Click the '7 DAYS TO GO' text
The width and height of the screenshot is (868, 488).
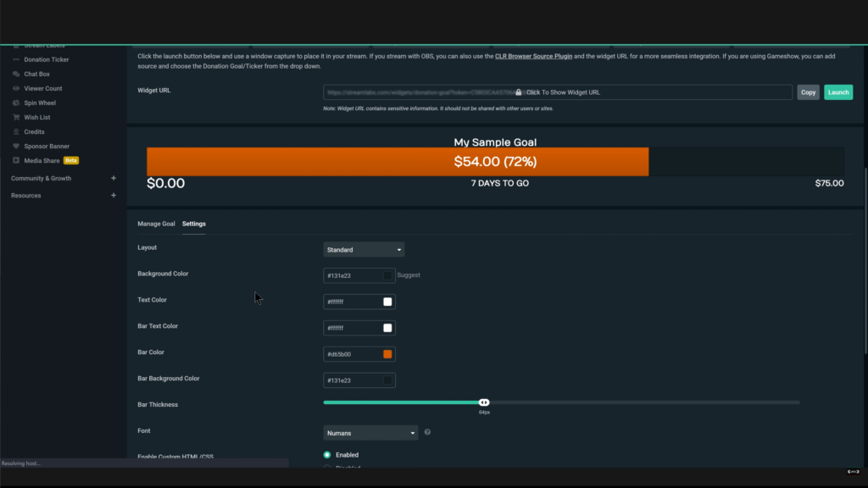coord(500,183)
